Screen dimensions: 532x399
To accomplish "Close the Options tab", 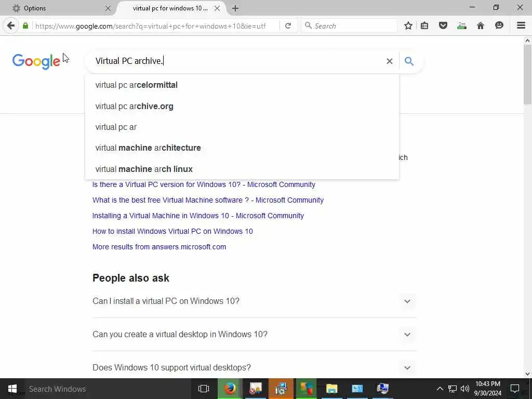I will pos(108,8).
